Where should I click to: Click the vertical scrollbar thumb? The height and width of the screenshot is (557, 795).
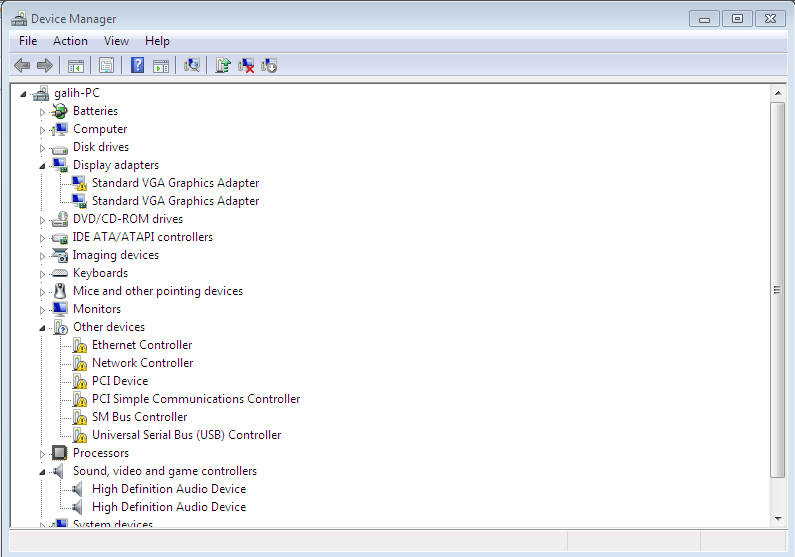pyautogui.click(x=778, y=290)
